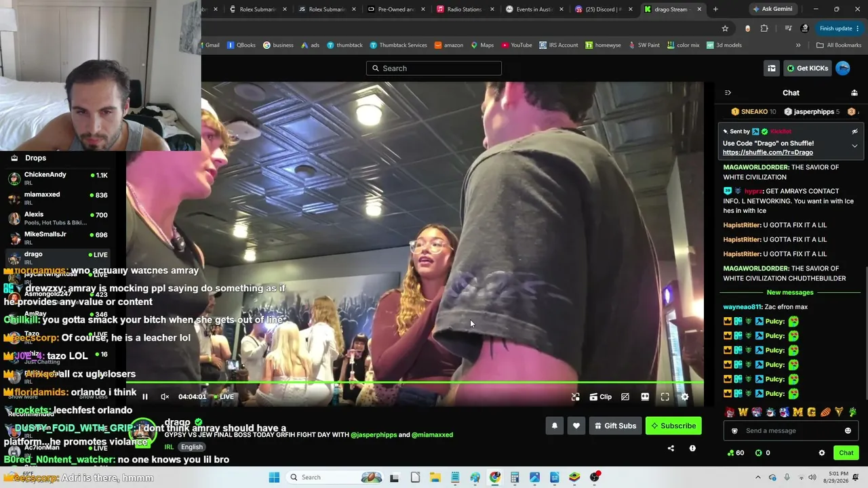This screenshot has height=488, width=868.
Task: Open the layout icon beside Get KICKs
Action: click(x=772, y=68)
